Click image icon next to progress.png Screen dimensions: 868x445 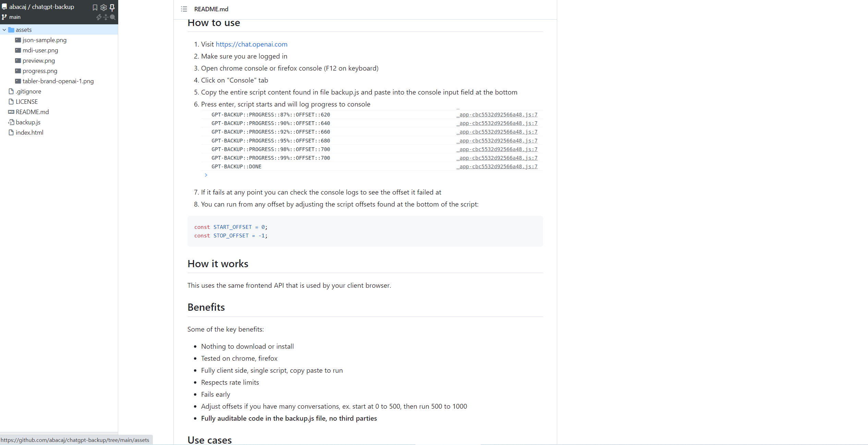tap(18, 71)
